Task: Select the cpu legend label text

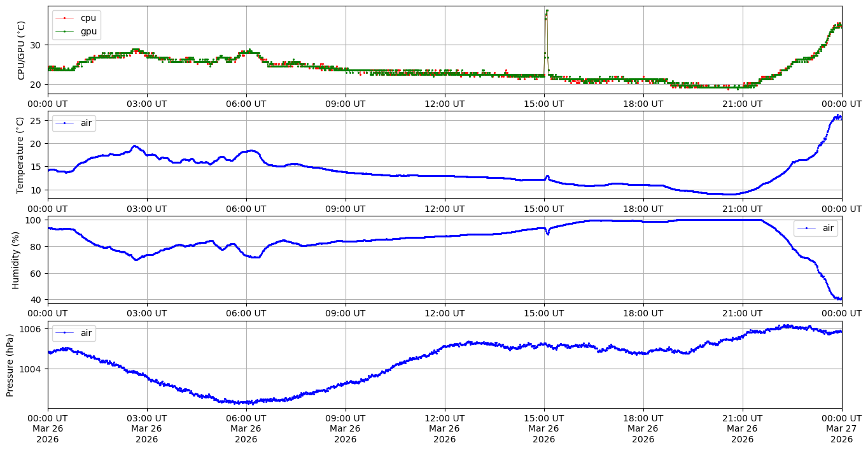Action: click(88, 18)
